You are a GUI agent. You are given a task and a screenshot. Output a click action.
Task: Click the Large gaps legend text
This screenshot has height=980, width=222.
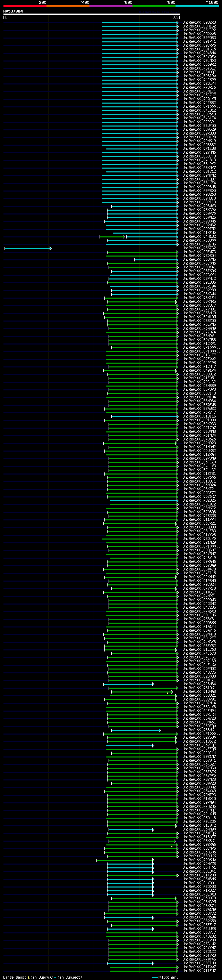coord(43,977)
